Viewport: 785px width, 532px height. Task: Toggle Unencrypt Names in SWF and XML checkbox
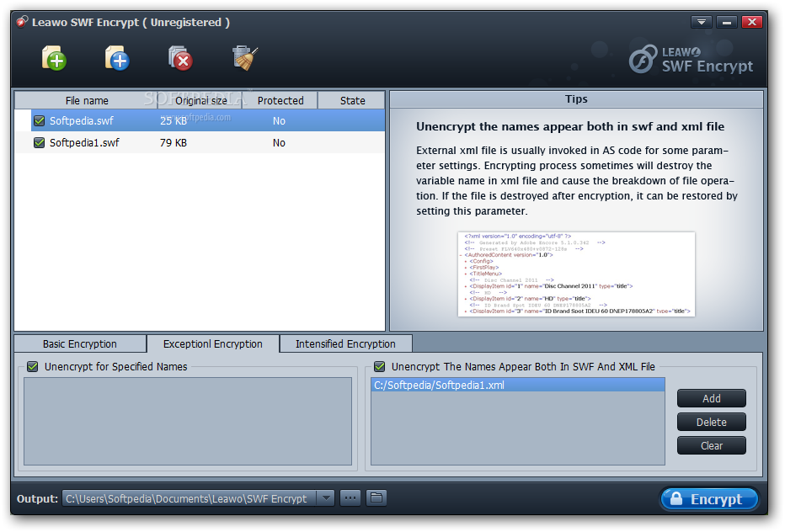click(x=380, y=367)
